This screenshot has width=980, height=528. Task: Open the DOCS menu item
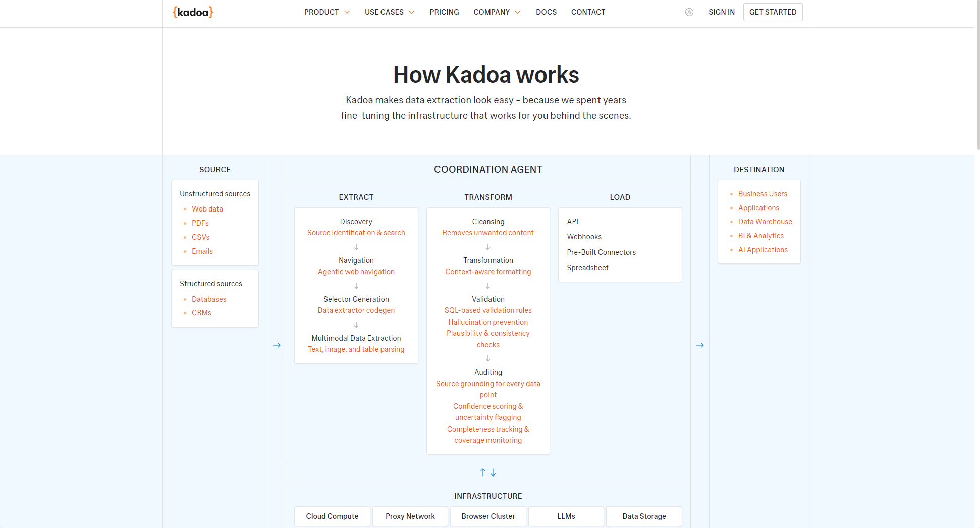pos(546,12)
